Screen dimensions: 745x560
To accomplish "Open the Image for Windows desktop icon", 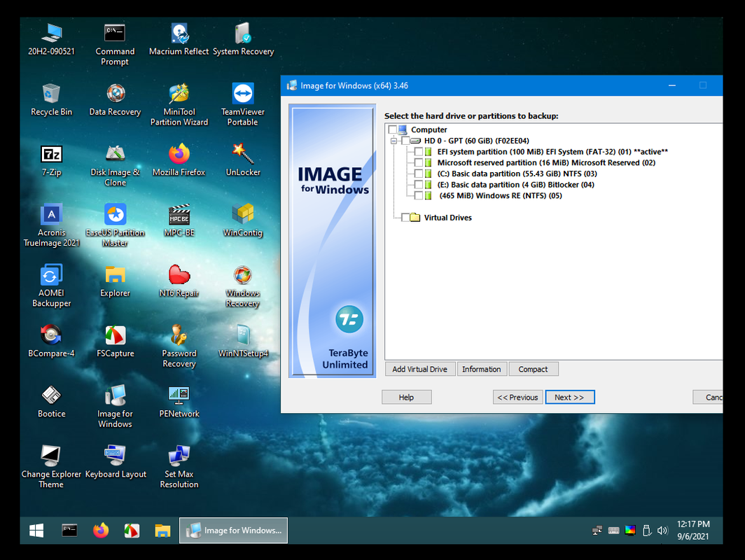I will (115, 407).
